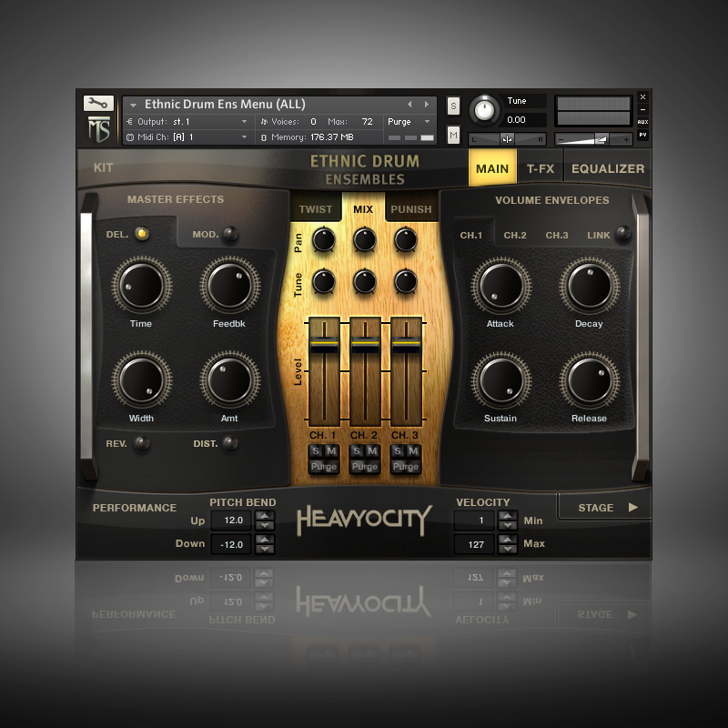Mute the instrument with the header M button

453,135
